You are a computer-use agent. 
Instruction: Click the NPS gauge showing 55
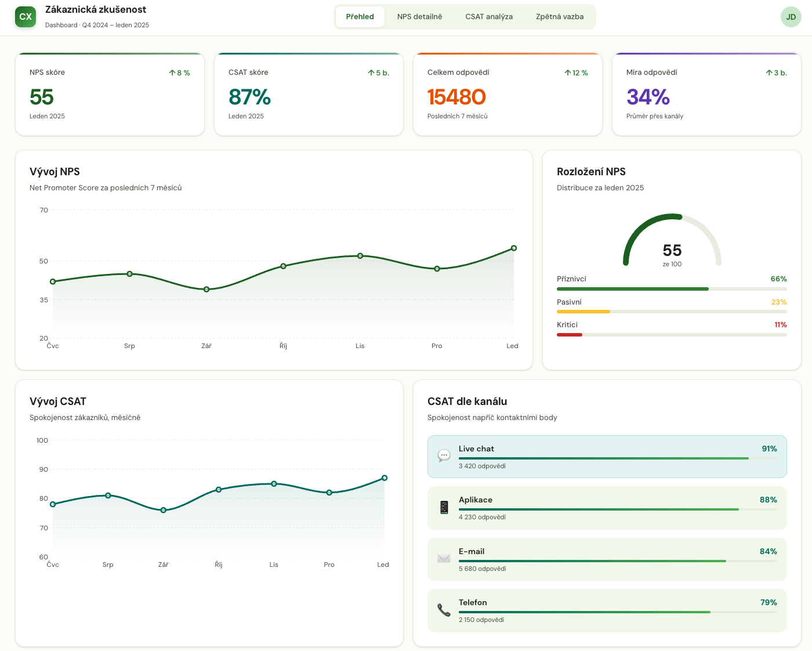tap(672, 241)
